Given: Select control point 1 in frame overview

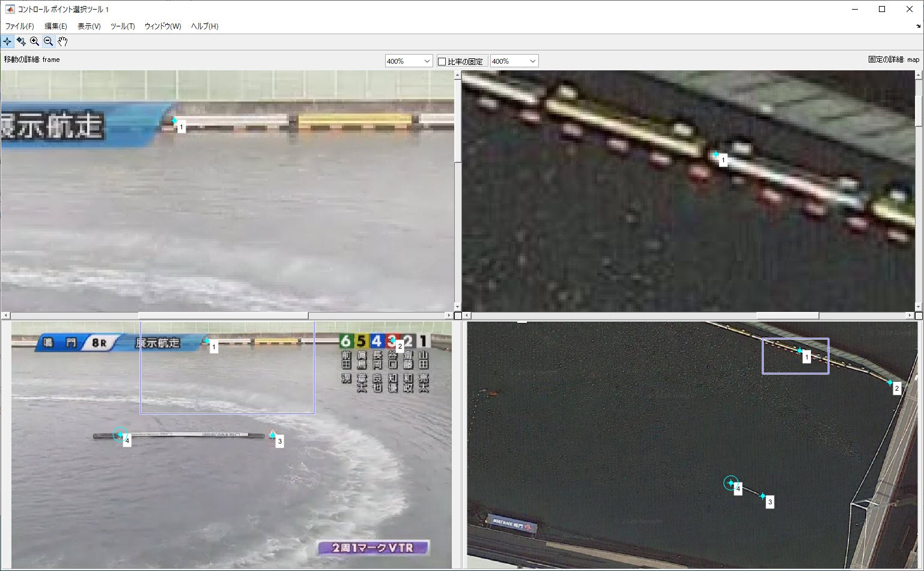Looking at the screenshot, I should click(x=207, y=341).
